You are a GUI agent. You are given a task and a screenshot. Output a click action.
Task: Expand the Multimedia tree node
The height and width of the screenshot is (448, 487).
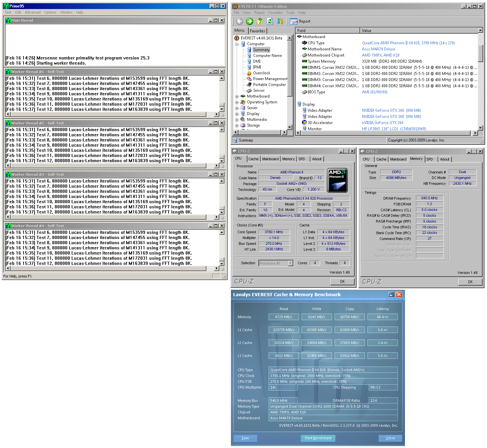[x=237, y=120]
